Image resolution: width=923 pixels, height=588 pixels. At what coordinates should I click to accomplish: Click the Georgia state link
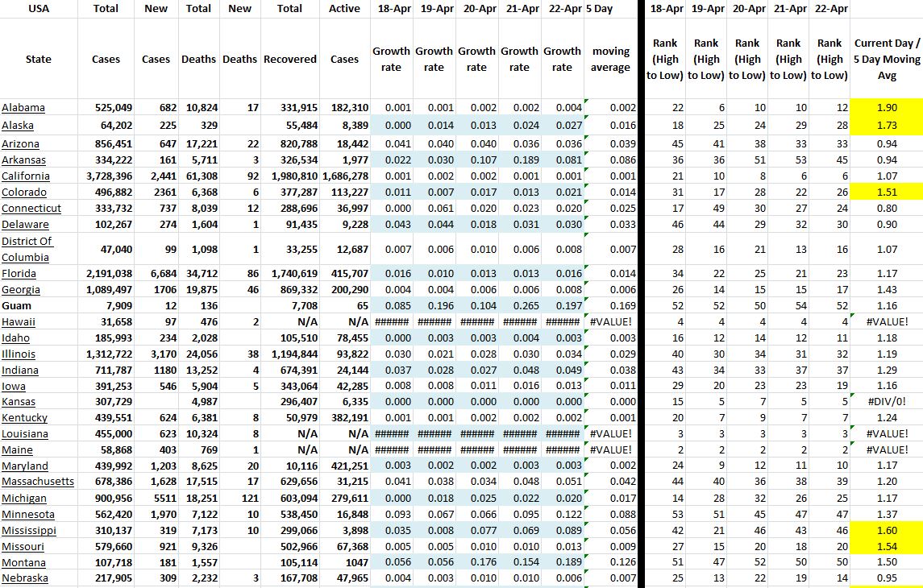click(x=21, y=290)
